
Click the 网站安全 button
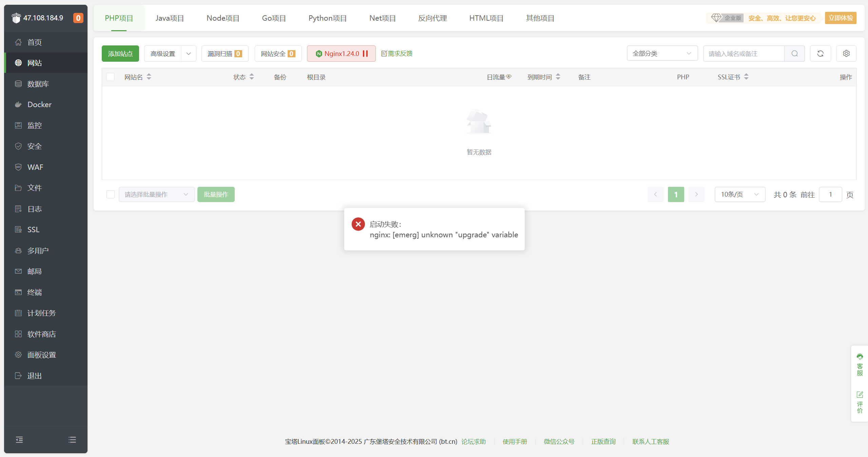278,54
